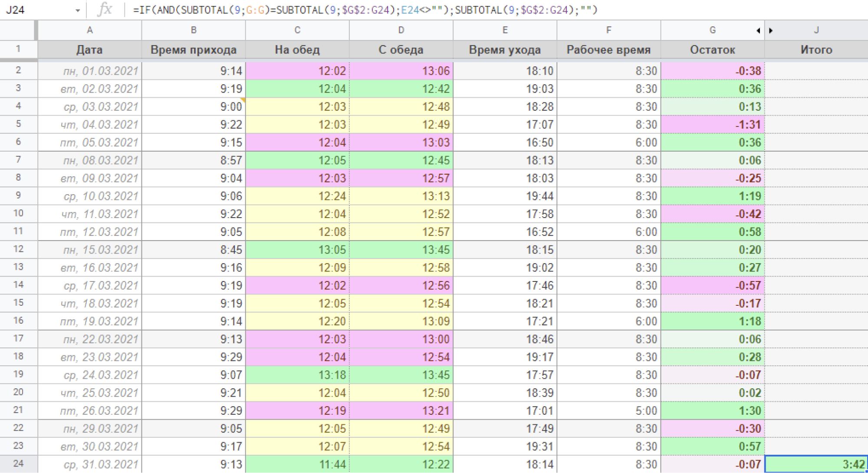Select date cell 'пн, 22.03.2021'
This screenshot has width=868, height=473.
coord(90,339)
